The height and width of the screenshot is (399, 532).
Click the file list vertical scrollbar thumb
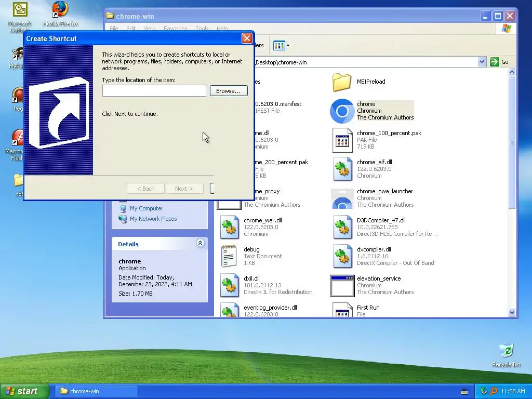click(512, 142)
